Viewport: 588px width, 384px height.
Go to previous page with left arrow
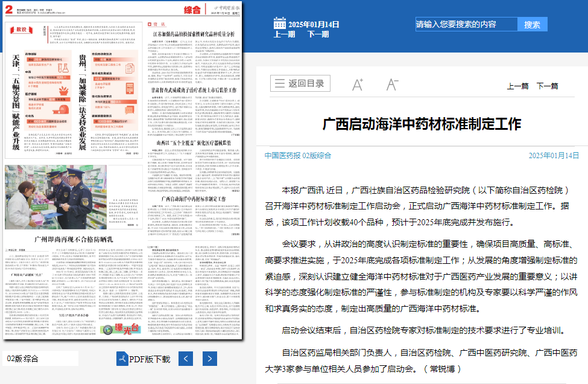tap(186, 359)
